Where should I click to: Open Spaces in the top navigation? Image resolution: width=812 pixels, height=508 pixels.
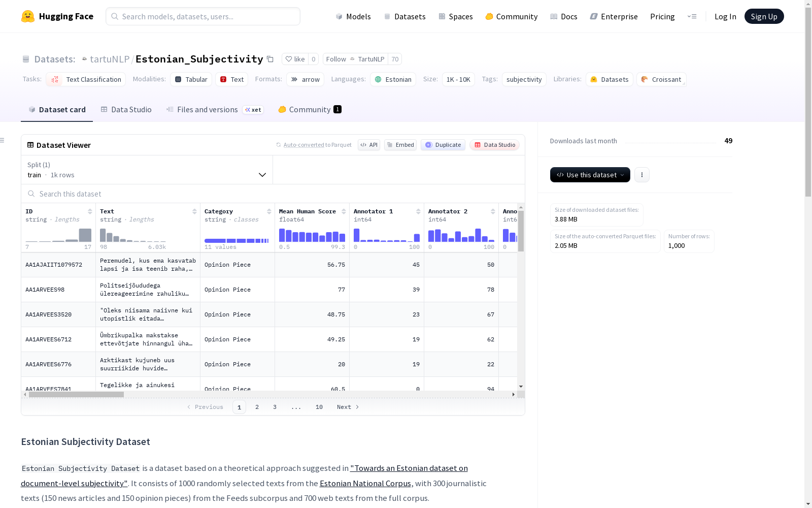456,16
